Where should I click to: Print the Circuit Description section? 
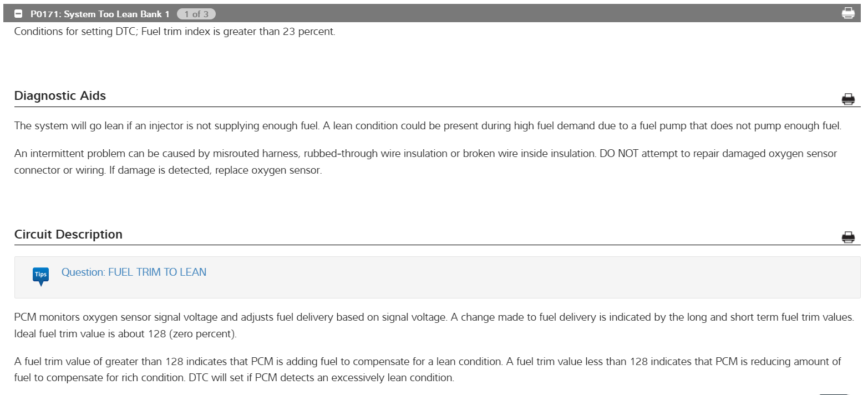[848, 237]
